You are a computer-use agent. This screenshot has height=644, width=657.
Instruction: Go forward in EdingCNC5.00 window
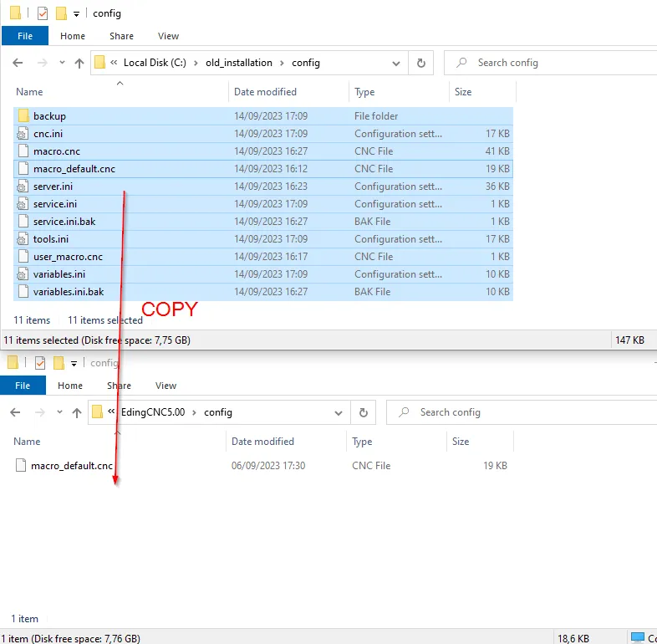[40, 412]
